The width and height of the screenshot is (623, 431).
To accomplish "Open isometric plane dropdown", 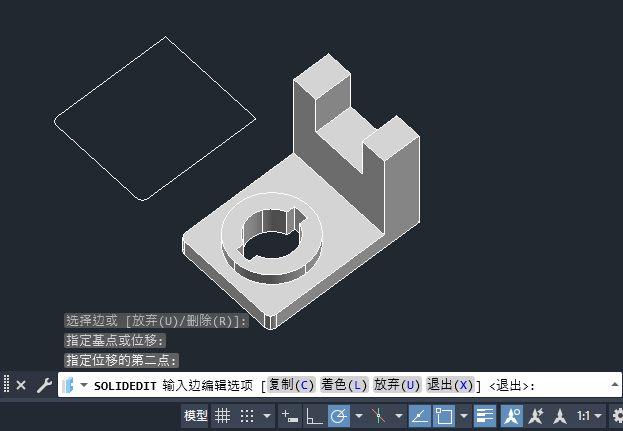I will [399, 416].
